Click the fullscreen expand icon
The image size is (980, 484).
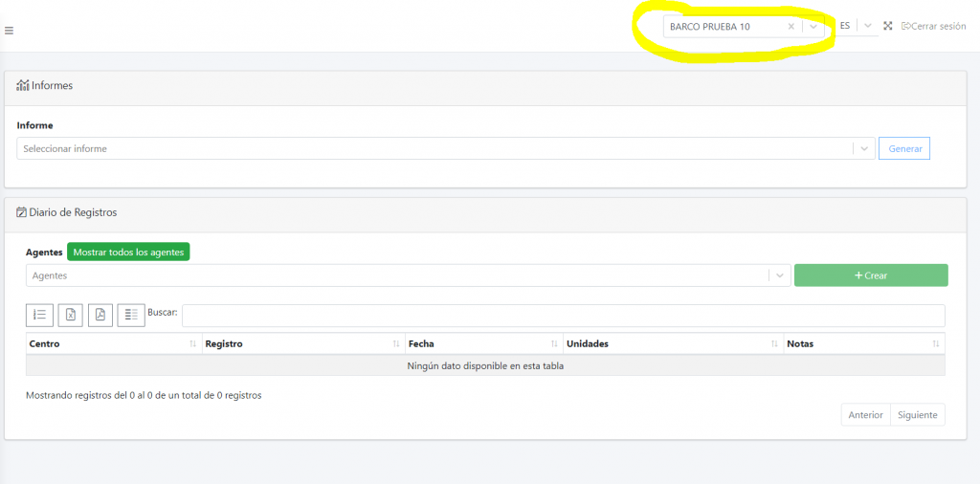pyautogui.click(x=888, y=26)
